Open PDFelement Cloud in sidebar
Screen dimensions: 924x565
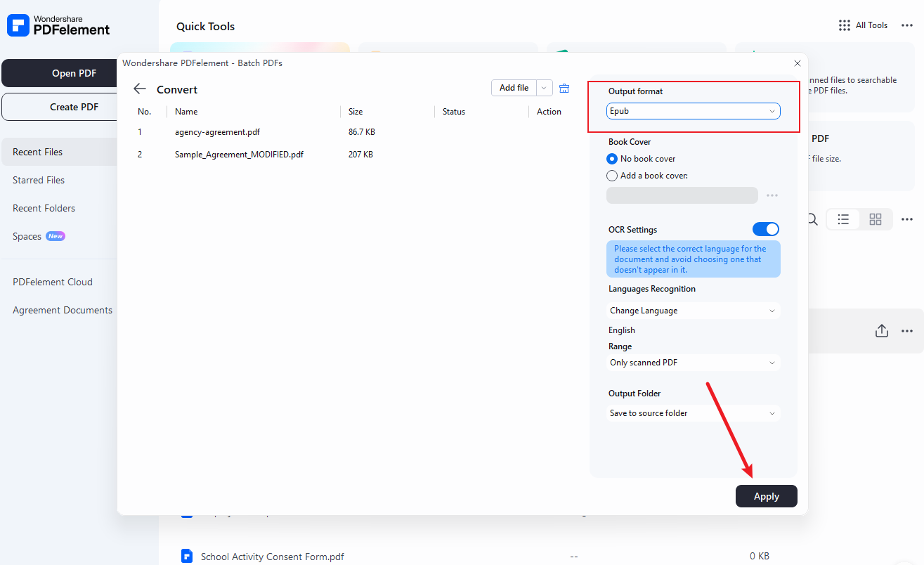53,282
